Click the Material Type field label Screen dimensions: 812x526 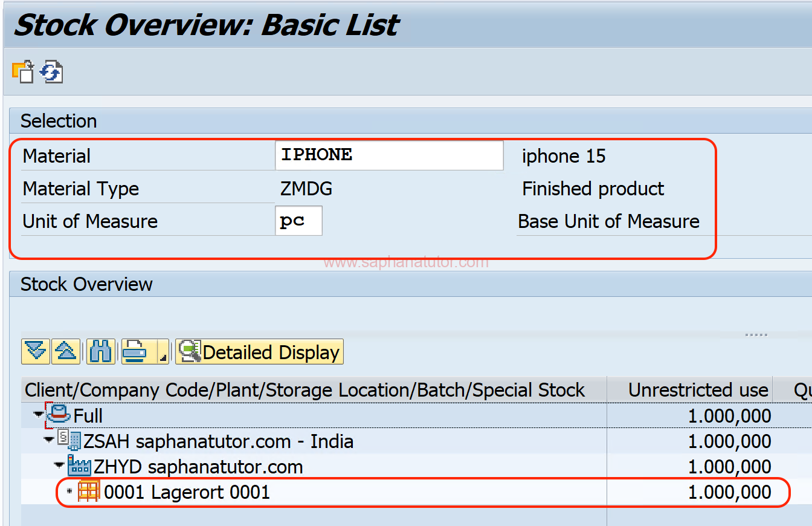tap(81, 189)
